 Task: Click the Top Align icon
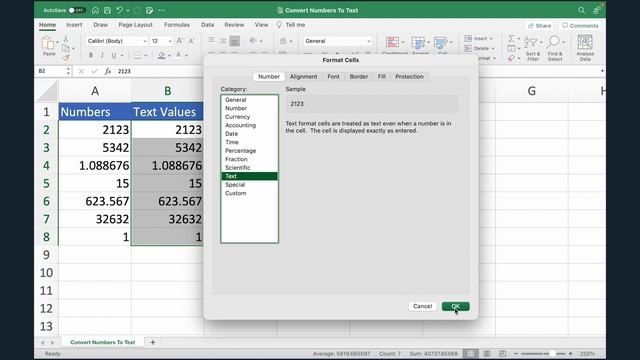pos(211,40)
